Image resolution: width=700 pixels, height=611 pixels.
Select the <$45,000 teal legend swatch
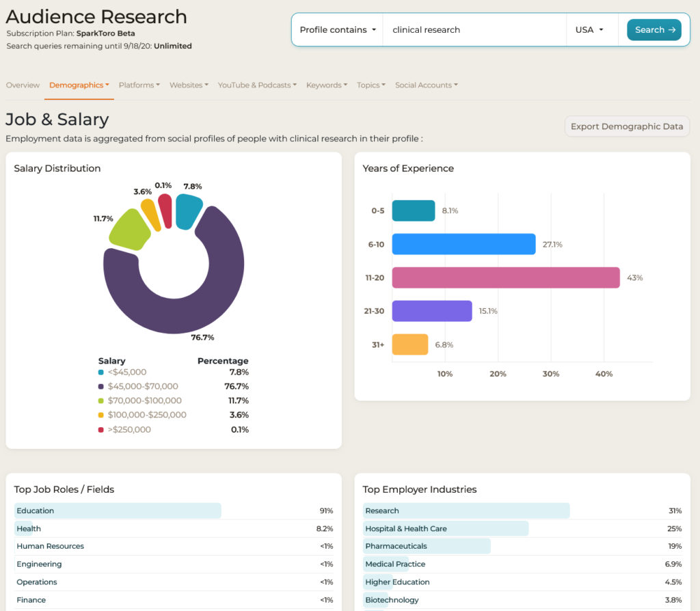click(x=101, y=372)
